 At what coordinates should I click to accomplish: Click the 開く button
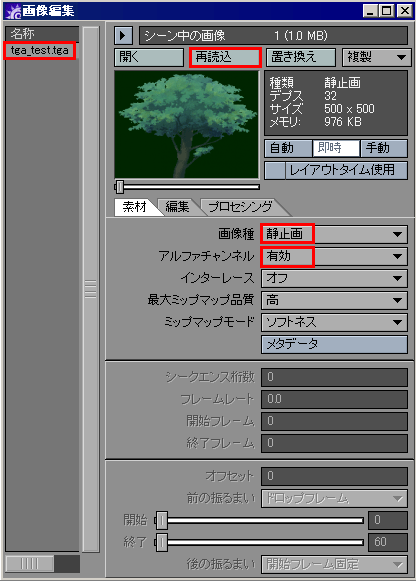coord(149,58)
